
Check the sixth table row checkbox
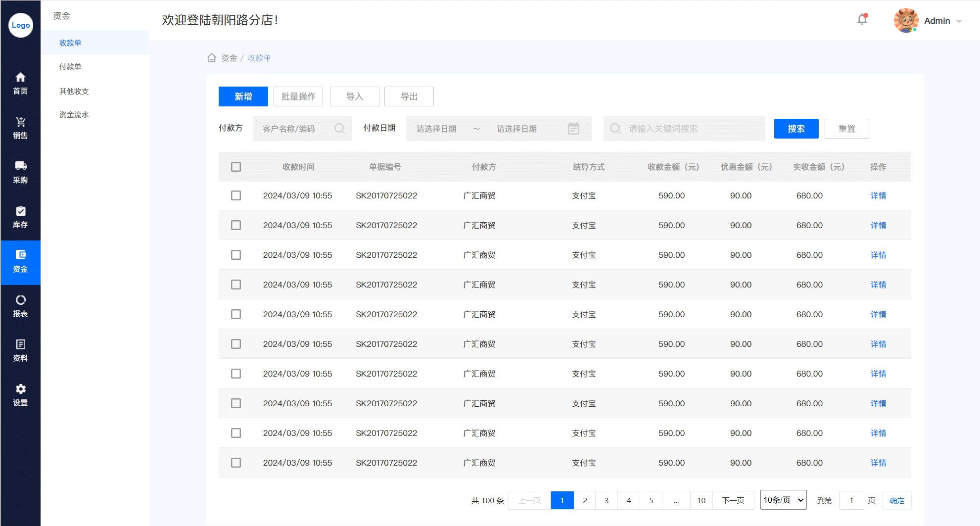click(x=236, y=344)
